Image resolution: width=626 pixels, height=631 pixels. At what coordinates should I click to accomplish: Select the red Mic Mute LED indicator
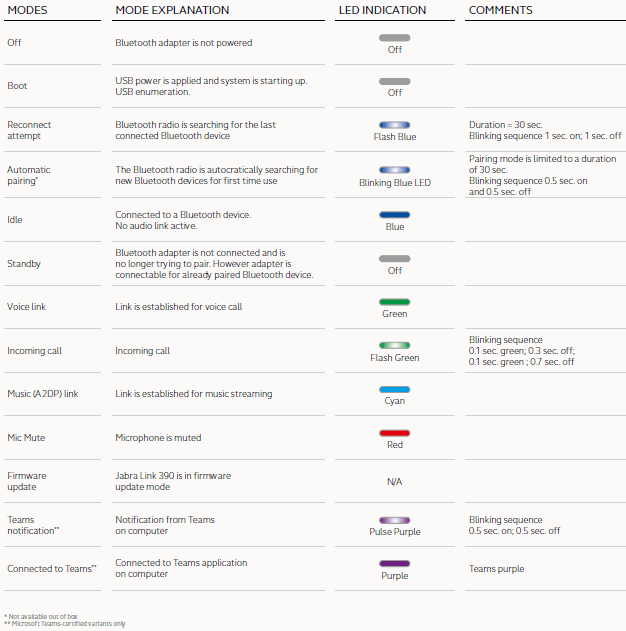click(x=394, y=433)
